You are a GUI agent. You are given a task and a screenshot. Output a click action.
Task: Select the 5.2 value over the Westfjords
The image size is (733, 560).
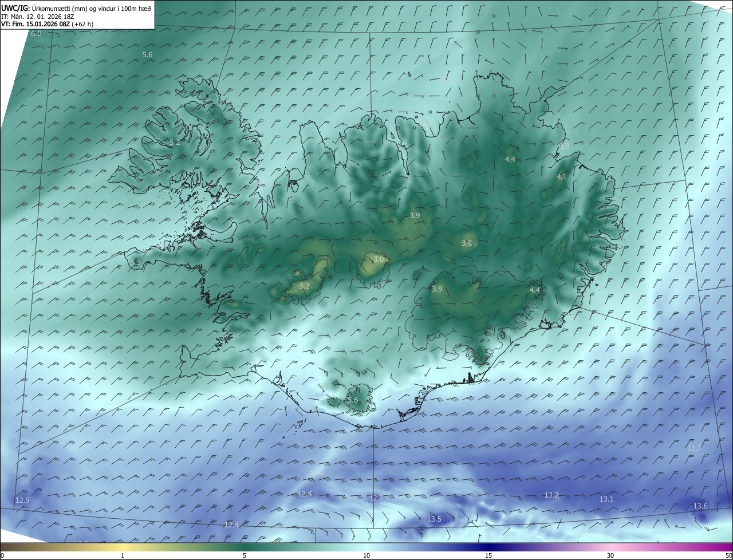point(175,142)
